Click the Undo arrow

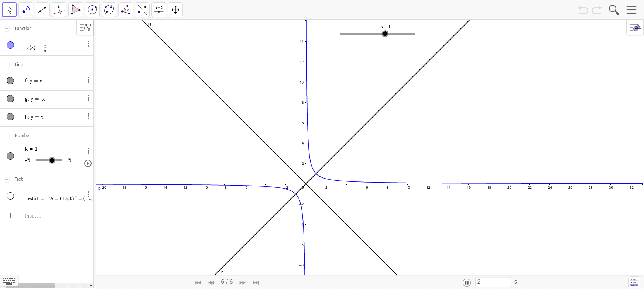coord(583,10)
